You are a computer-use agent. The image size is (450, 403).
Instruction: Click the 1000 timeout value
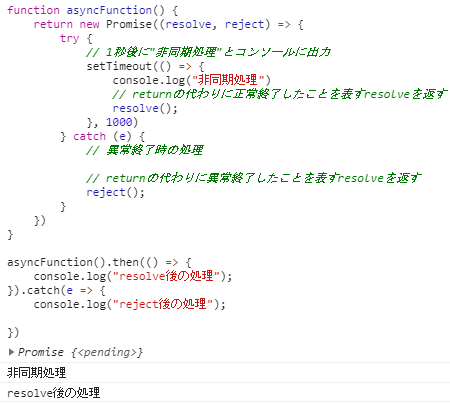[x=119, y=122]
